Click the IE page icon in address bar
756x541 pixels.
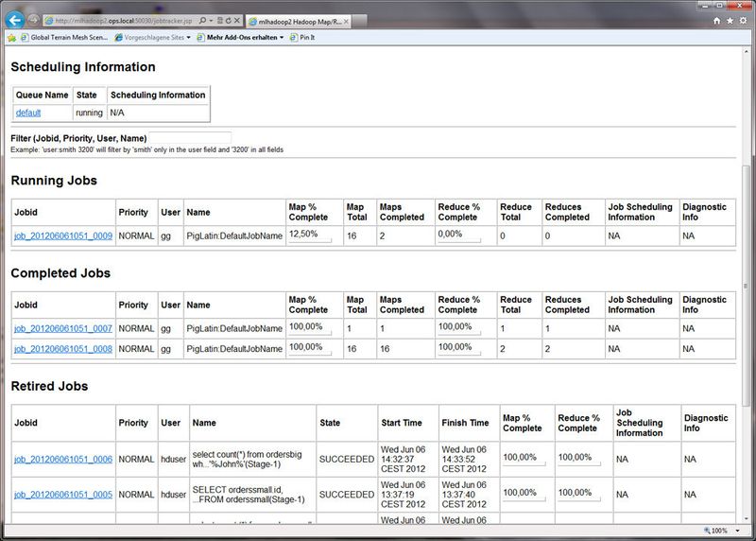[x=48, y=21]
